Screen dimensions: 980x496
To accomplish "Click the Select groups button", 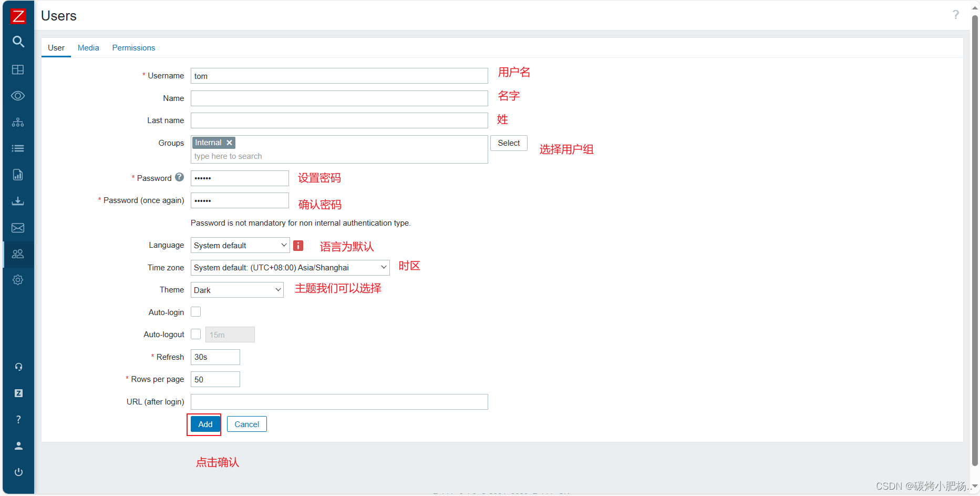I will tap(509, 143).
